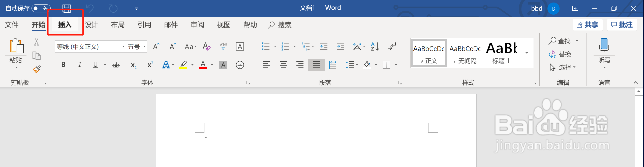Click the Numbering list icon
The image size is (644, 167).
point(285,46)
